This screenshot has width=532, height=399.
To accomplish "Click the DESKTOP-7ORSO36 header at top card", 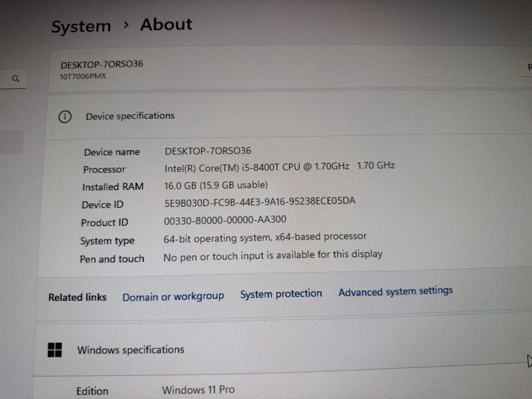I will pyautogui.click(x=102, y=64).
